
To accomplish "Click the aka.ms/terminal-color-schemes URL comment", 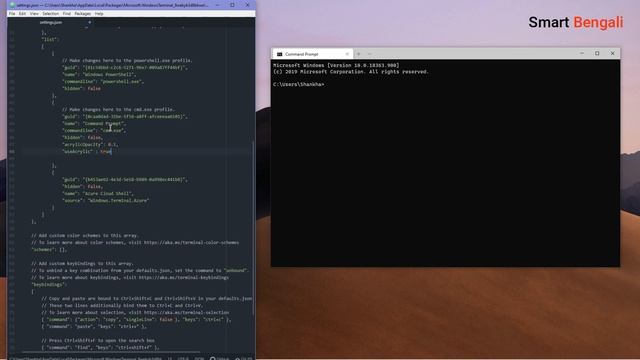I will pos(135,242).
